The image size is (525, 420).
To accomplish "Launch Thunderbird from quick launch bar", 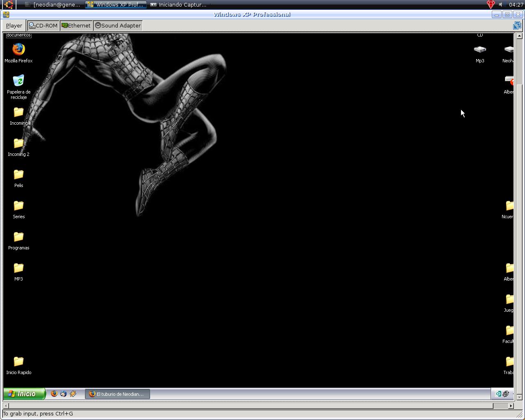I will (x=64, y=394).
